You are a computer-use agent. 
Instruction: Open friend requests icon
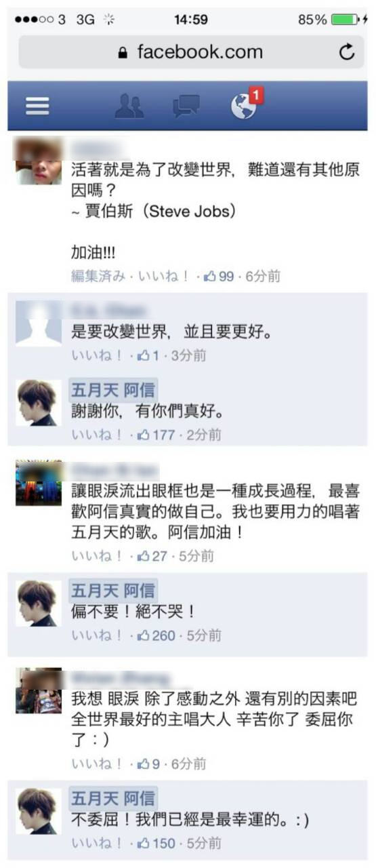(x=129, y=106)
